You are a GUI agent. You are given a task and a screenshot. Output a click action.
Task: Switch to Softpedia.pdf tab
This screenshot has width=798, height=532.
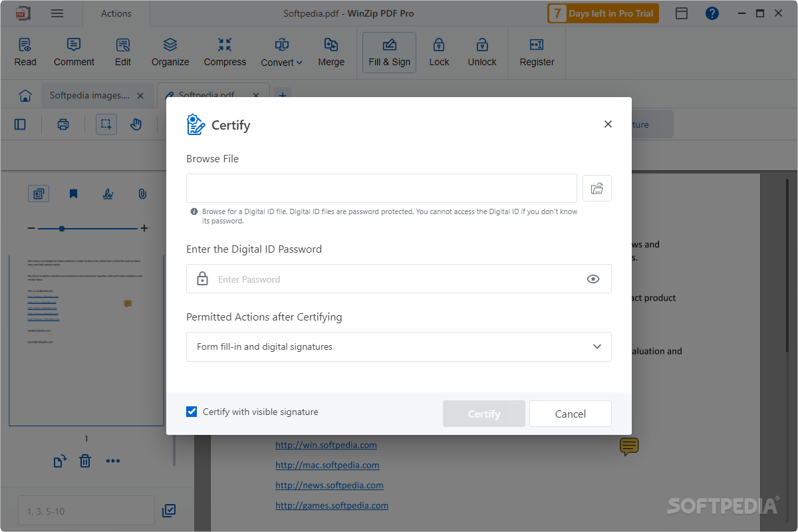click(x=206, y=96)
